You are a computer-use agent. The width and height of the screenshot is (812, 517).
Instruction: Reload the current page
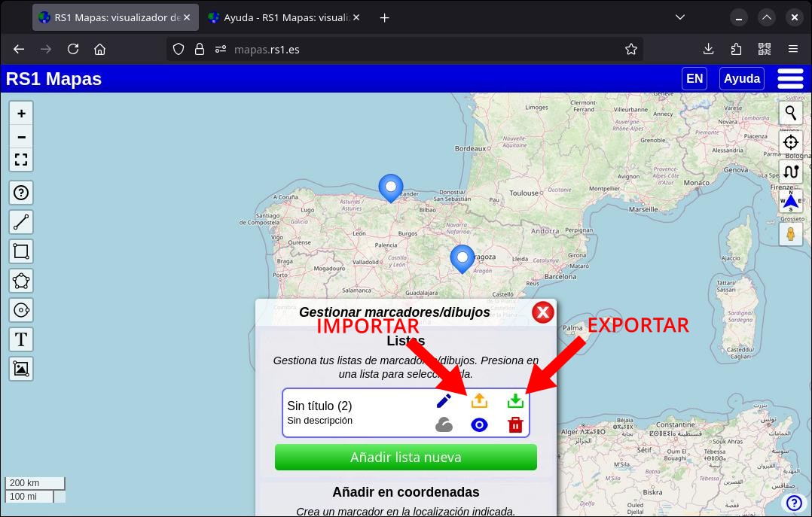[73, 49]
